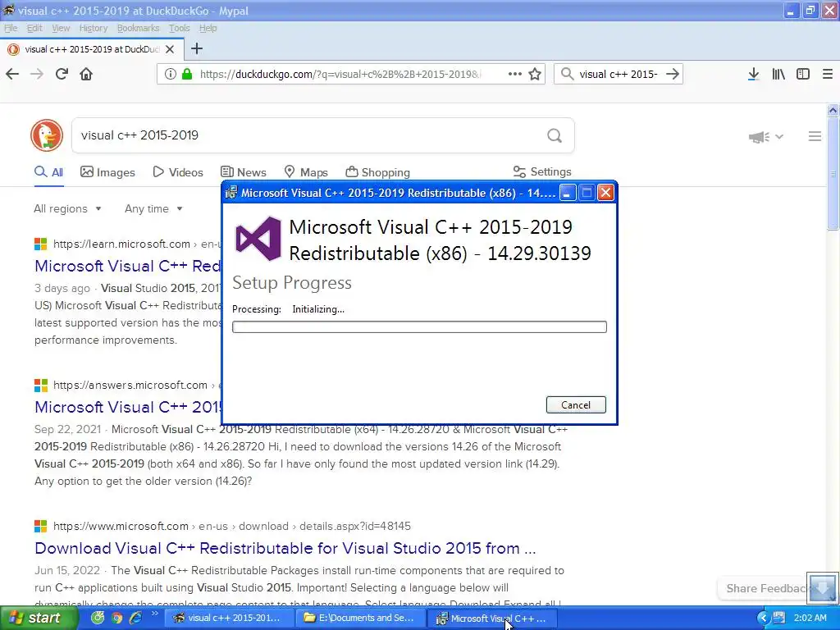This screenshot has width=840, height=630.
Task: Switch to the Videos tab
Action: [x=178, y=172]
